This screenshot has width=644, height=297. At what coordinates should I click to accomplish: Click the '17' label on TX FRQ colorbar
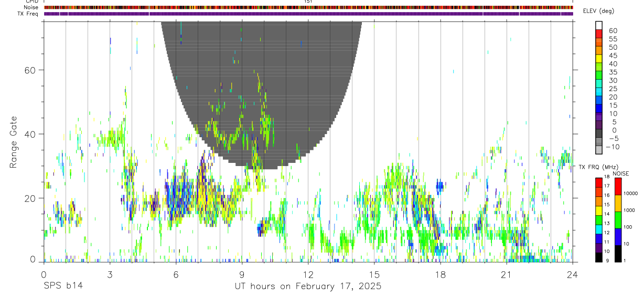607,186
